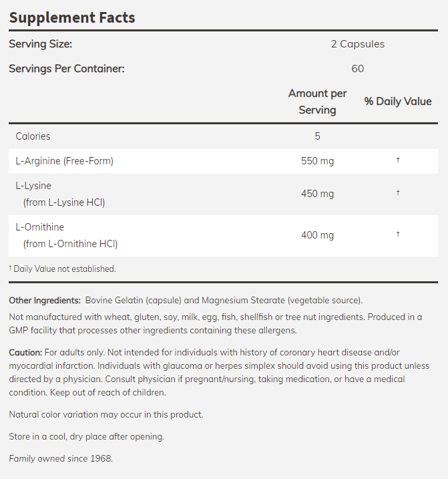Click the dagger symbol in the L-Ornithine row

click(398, 234)
